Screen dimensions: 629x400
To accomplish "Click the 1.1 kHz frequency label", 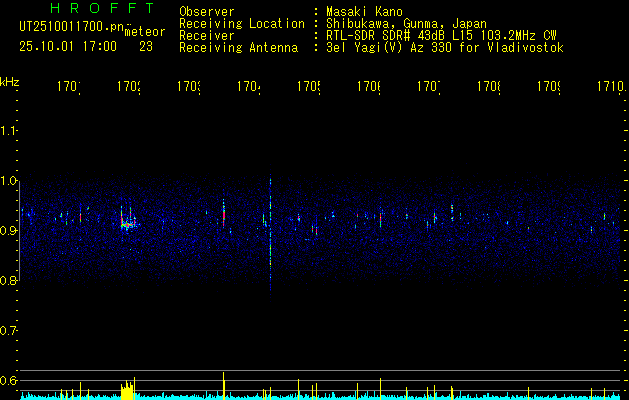I will tap(9, 131).
